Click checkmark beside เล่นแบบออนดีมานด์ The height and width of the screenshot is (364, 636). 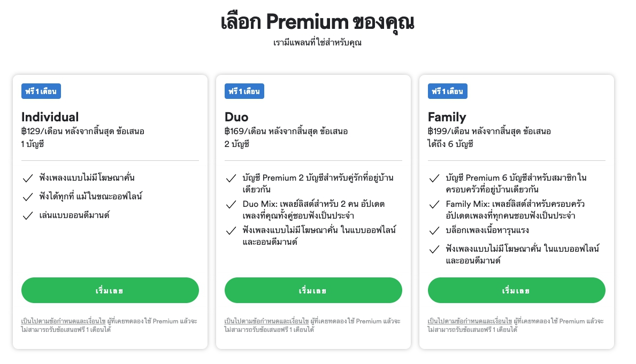(28, 215)
